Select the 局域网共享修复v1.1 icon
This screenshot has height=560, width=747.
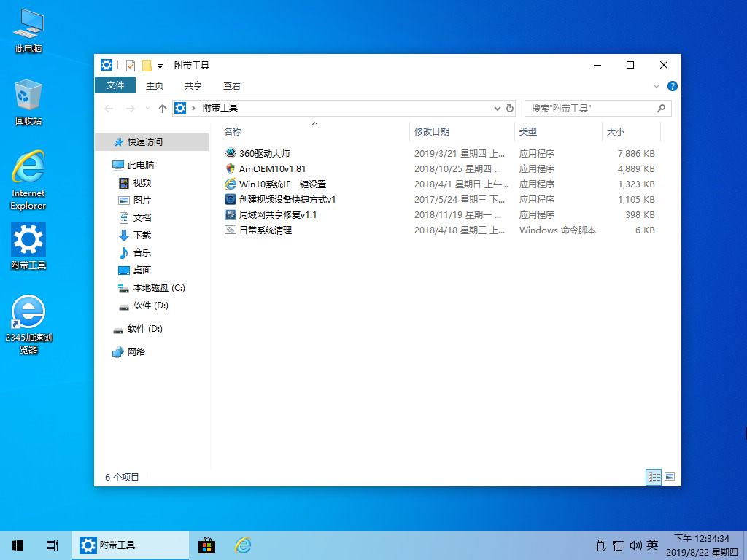(231, 214)
